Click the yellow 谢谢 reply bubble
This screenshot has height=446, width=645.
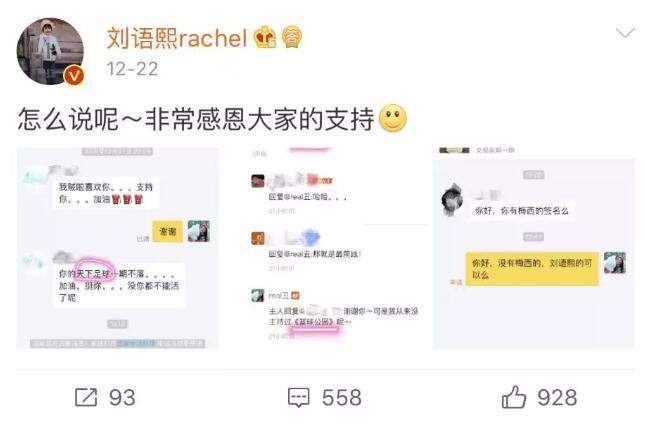tap(167, 232)
